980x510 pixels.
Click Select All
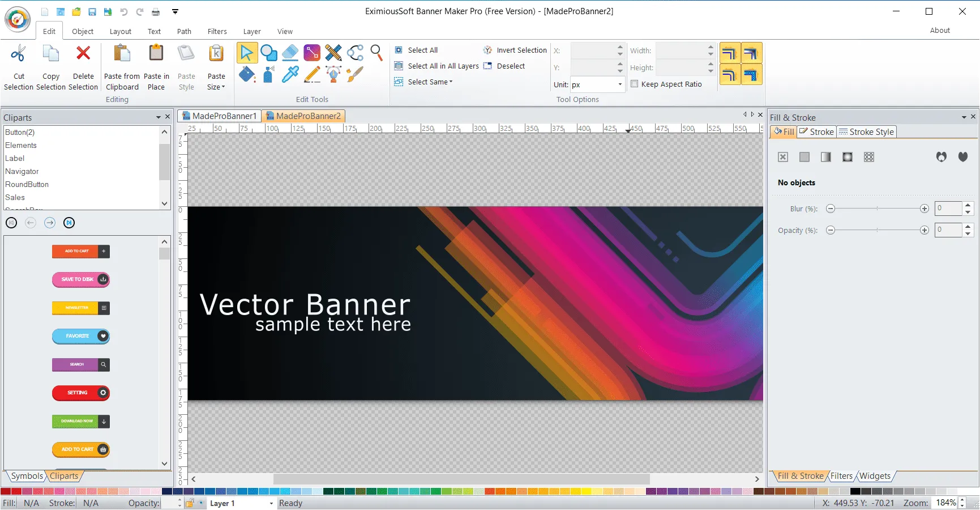pos(416,50)
